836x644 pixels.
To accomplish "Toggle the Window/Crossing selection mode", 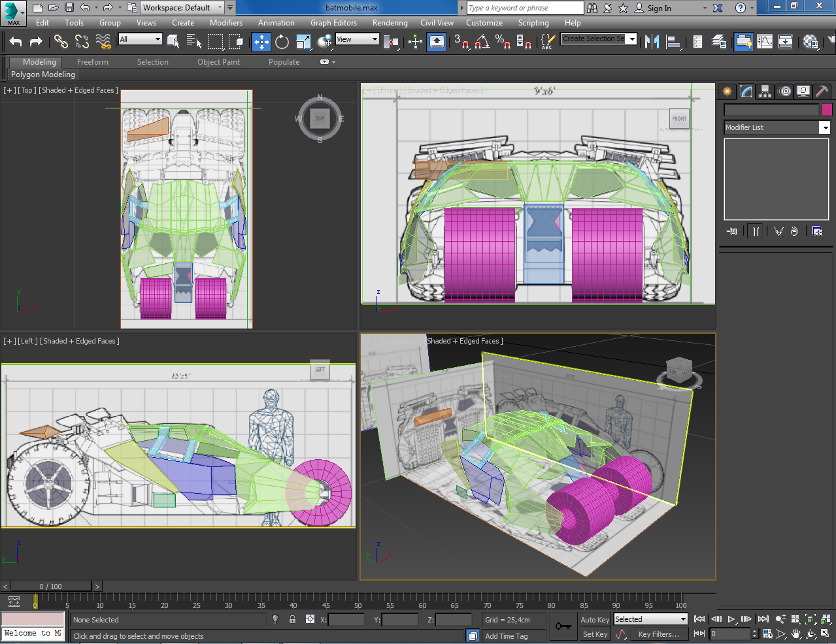I will pos(236,42).
